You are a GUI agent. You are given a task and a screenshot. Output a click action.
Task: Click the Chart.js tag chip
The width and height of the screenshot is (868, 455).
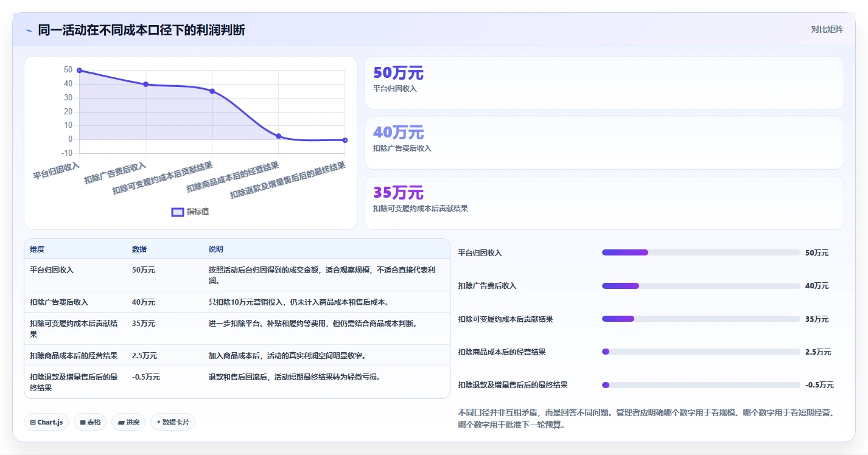(x=46, y=422)
